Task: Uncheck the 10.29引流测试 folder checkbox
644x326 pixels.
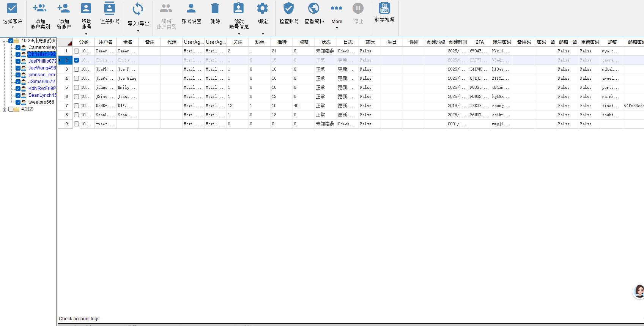Action: click(x=11, y=41)
